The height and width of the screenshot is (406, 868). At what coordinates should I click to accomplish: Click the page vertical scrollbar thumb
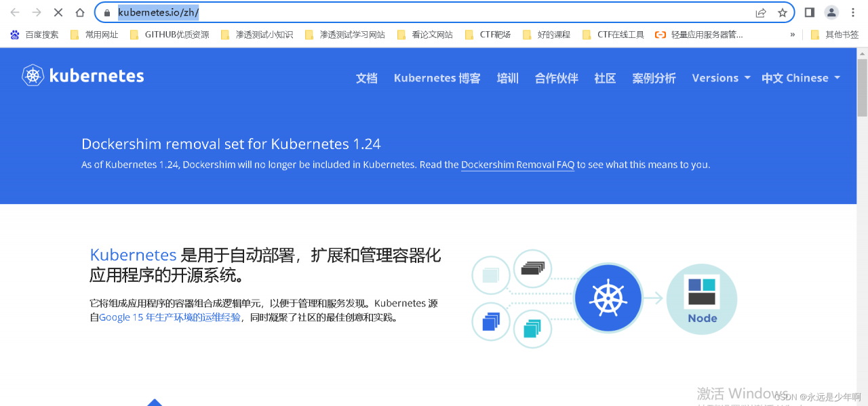pyautogui.click(x=862, y=88)
